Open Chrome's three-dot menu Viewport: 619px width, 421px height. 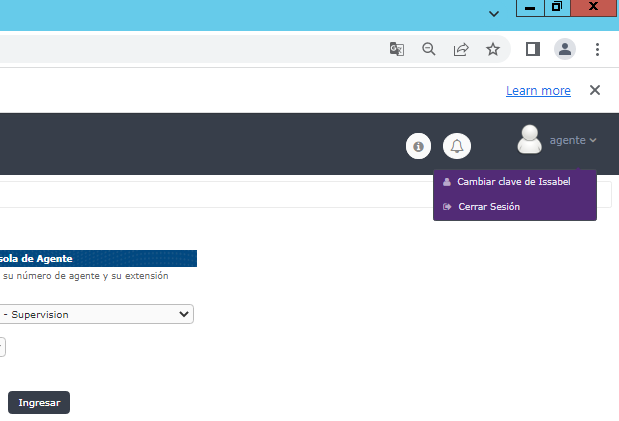(x=597, y=49)
